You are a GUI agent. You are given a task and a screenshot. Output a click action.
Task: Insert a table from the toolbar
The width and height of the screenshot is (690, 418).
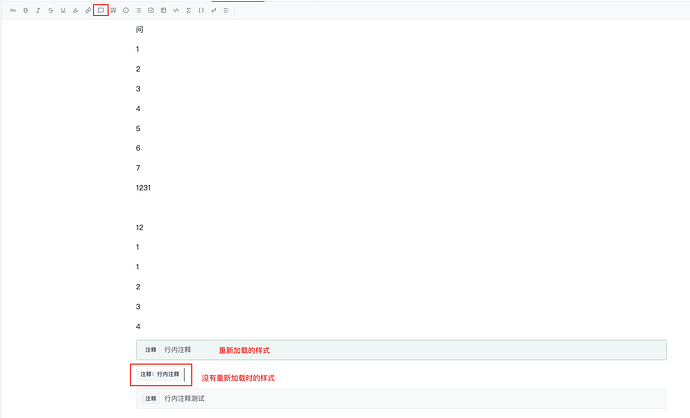point(163,10)
